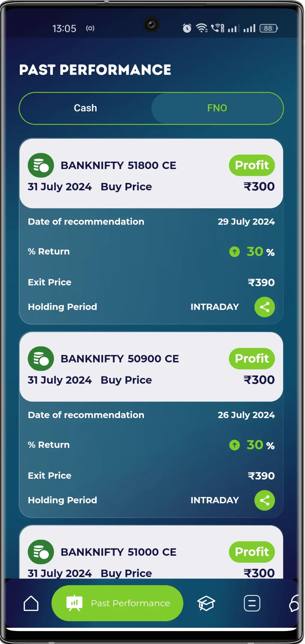Switch to the Cash tab
The image size is (305, 644).
pos(85,108)
